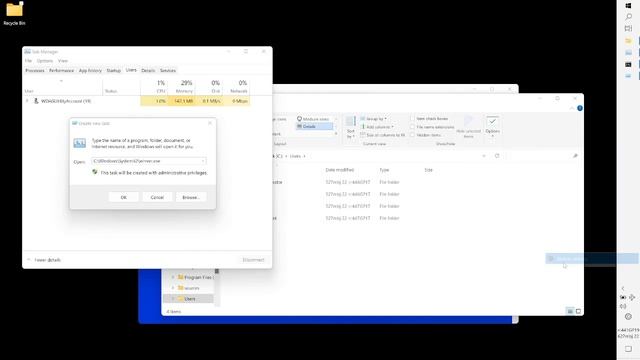The image size is (640, 360).
Task: Collapse the File Explorer ribbon with chevron
Action: coord(571,108)
